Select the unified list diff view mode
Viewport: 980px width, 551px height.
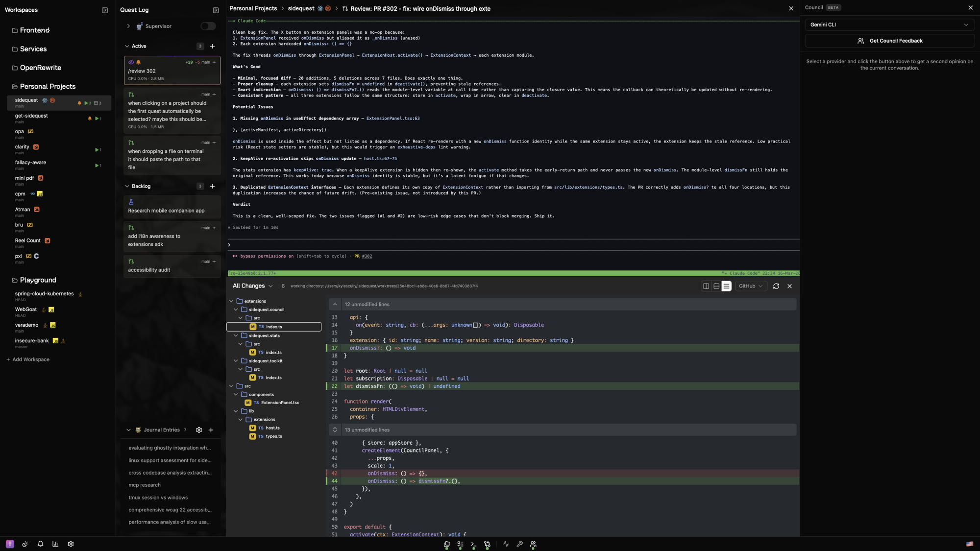tap(726, 286)
